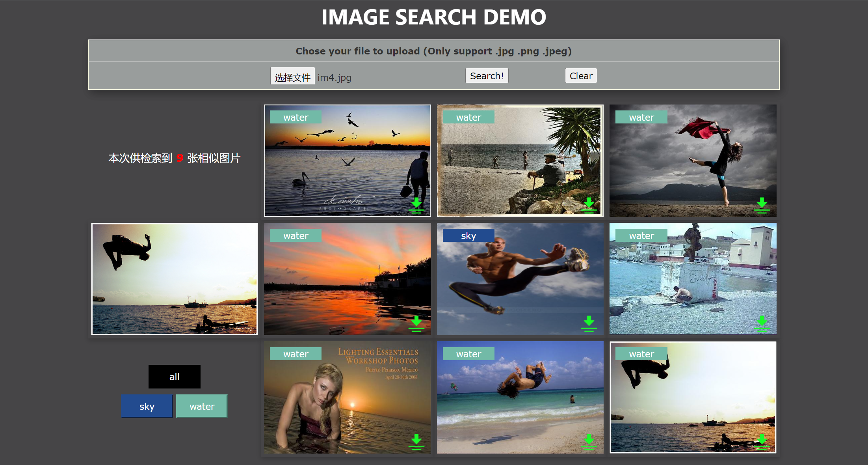Open the dancer under stormy sky thumbnail
The image size is (868, 465).
693,161
